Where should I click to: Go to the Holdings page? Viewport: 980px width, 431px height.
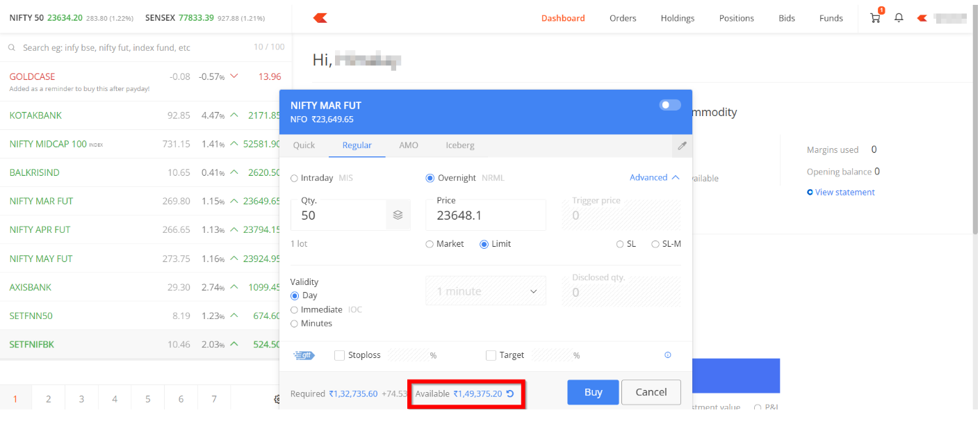tap(678, 18)
